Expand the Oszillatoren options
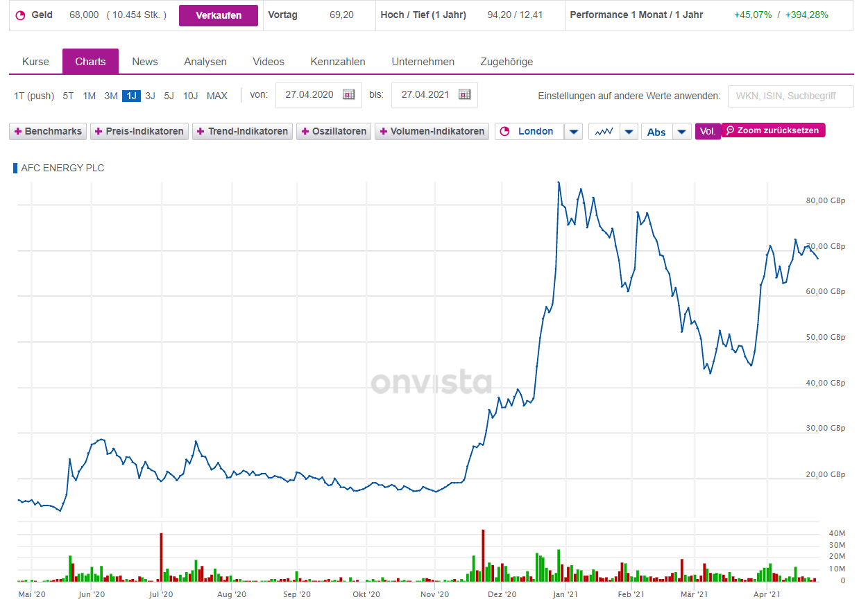The image size is (868, 604). [334, 131]
